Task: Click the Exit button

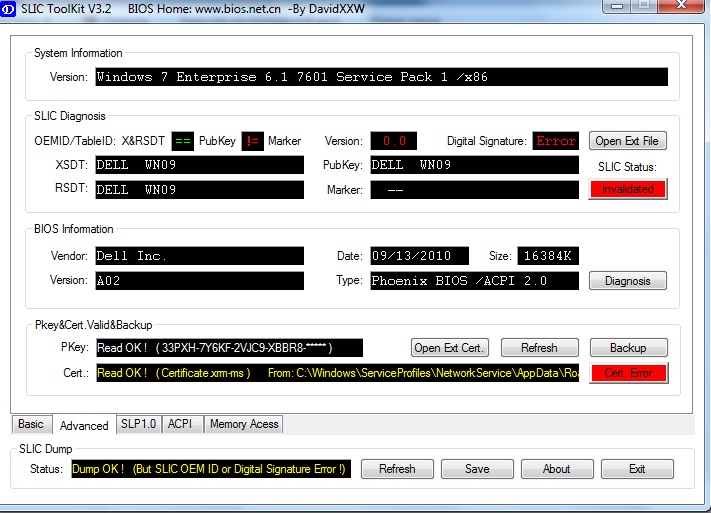Action: click(637, 469)
